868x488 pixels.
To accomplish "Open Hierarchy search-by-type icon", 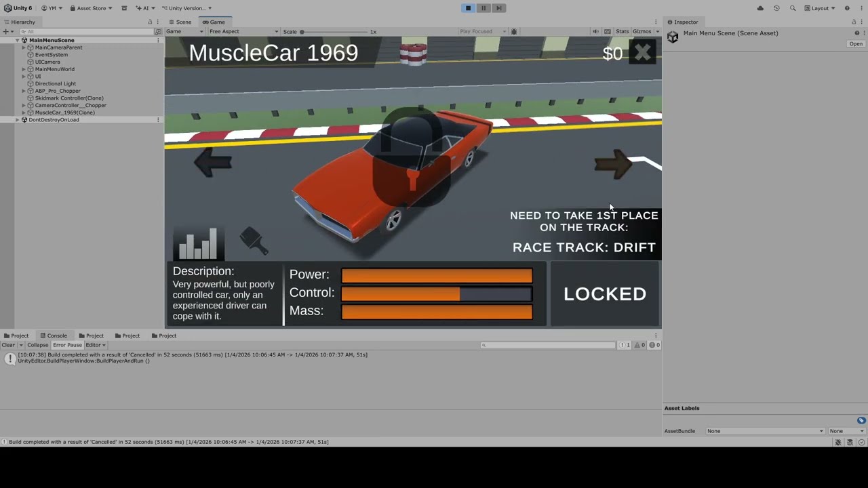I will click(158, 32).
